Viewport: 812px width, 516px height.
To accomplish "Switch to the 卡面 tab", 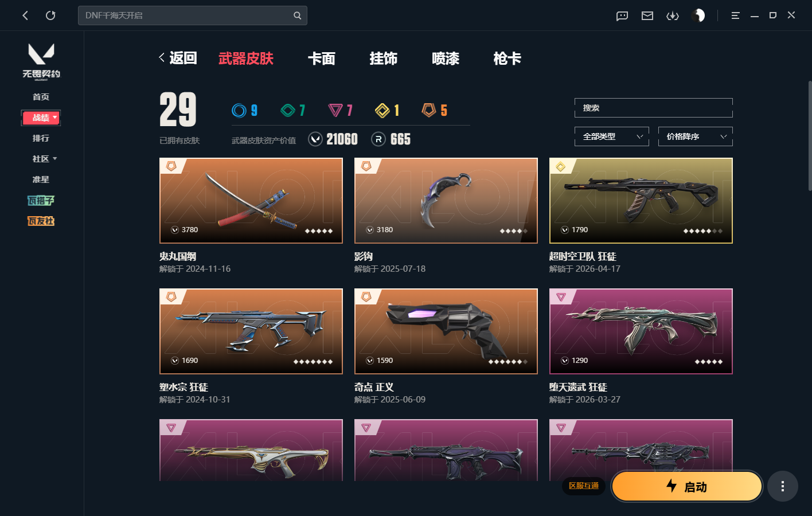I will tap(322, 58).
